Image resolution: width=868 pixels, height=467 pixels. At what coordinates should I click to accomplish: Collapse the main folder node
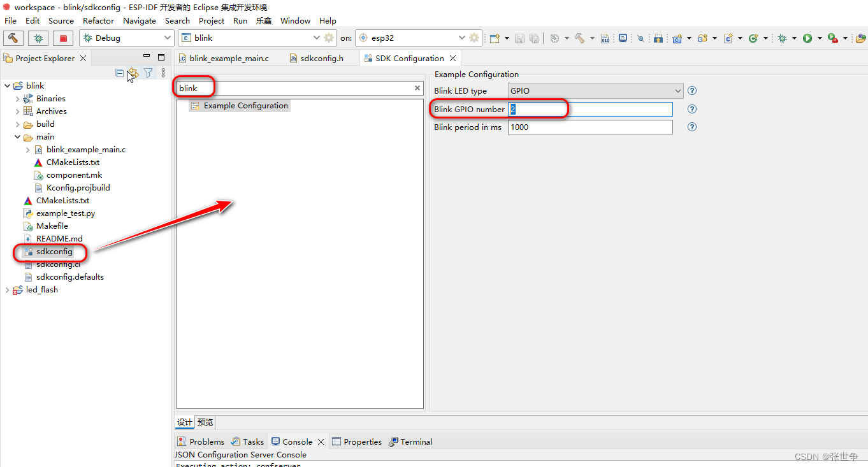click(x=18, y=137)
